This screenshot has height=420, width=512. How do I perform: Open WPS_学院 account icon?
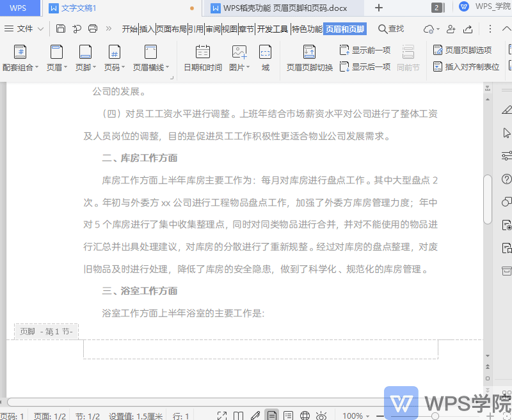(x=464, y=7)
